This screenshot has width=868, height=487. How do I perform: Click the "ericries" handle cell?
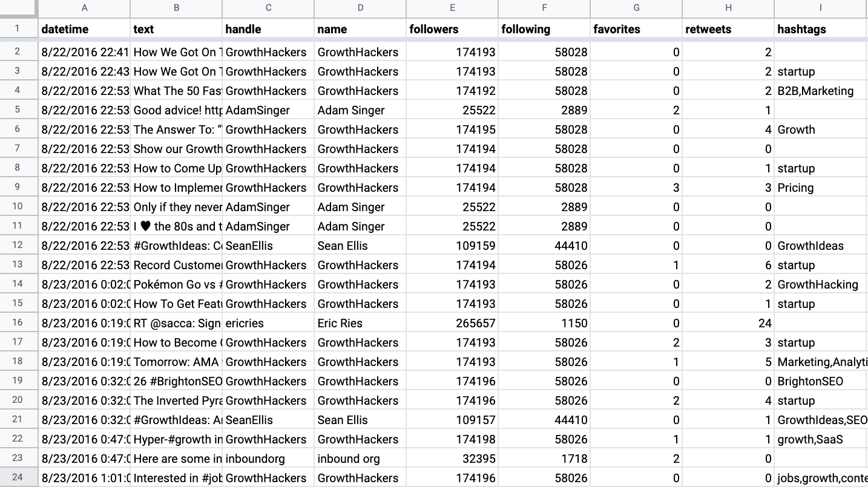[x=268, y=323]
